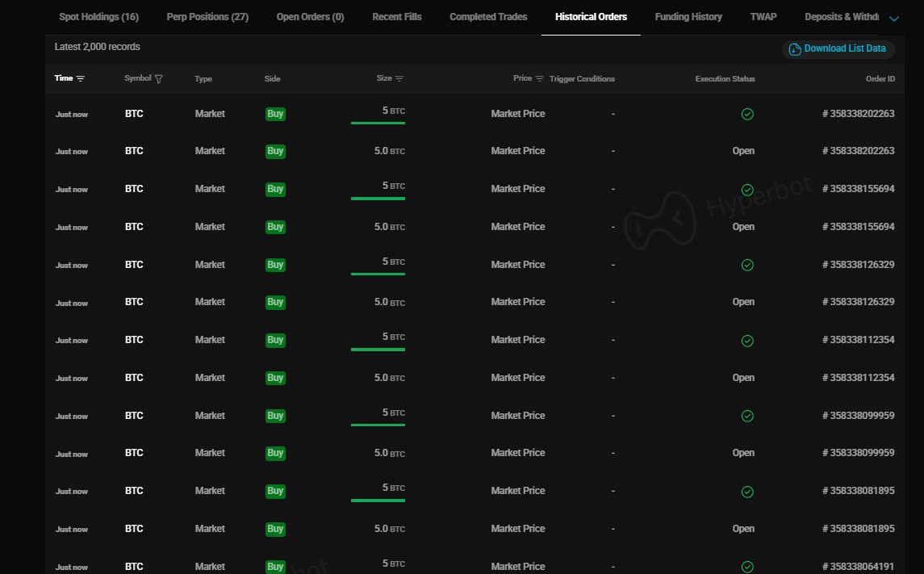Select the Historical Orders tab
Image resolution: width=924 pixels, height=574 pixels.
coord(591,17)
